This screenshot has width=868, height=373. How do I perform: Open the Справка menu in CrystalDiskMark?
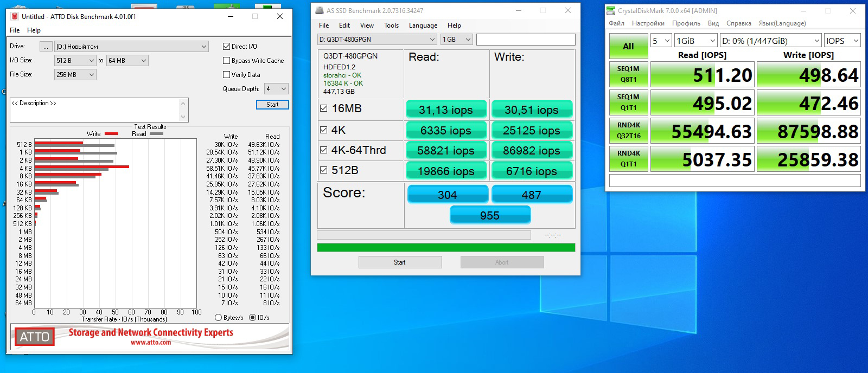(738, 23)
